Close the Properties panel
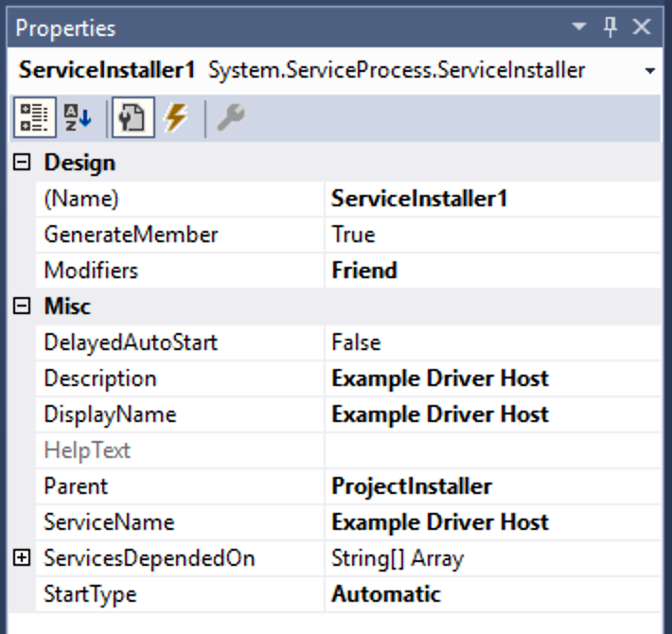The height and width of the screenshot is (634, 672). coord(642,28)
